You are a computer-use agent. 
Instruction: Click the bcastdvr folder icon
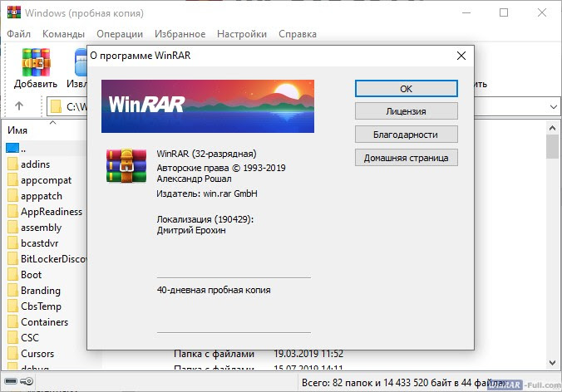(13, 243)
